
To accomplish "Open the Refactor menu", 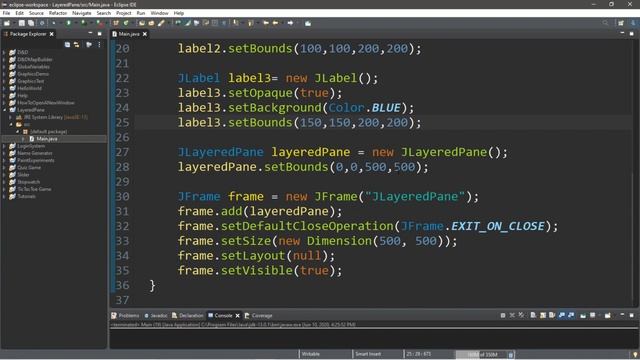I will 58,13.
